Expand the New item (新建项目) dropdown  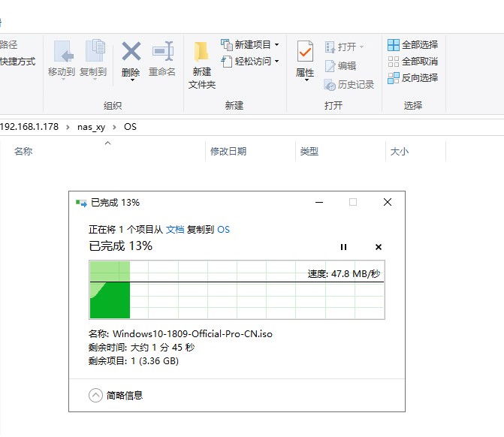[251, 45]
